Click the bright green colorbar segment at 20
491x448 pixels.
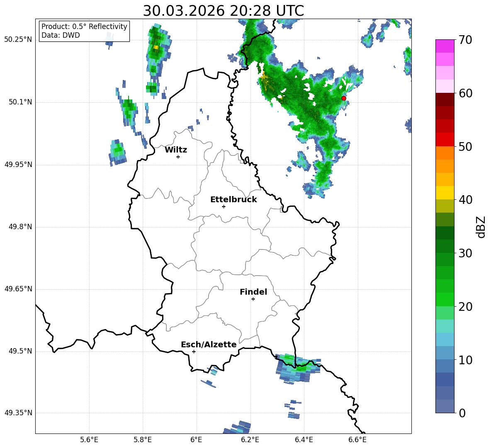[445, 299]
